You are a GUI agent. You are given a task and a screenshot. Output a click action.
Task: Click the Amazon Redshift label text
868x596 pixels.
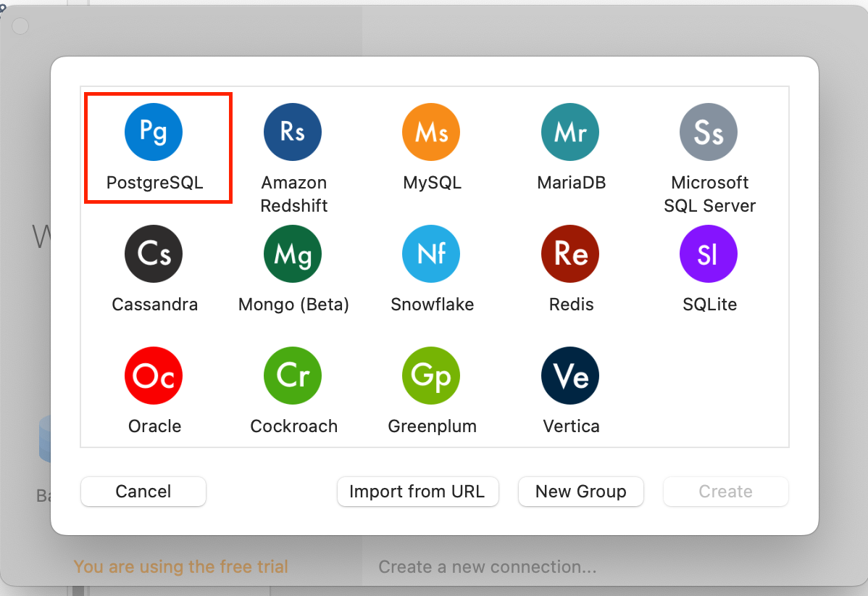[294, 194]
